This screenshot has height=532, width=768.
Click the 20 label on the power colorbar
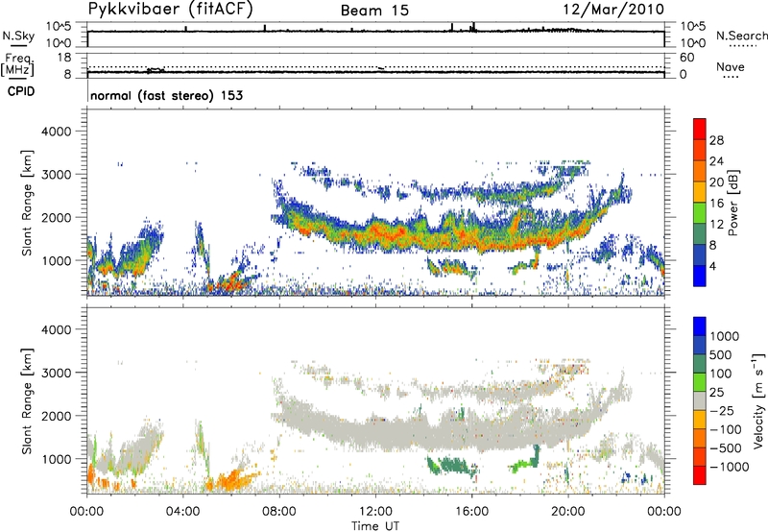click(x=716, y=182)
